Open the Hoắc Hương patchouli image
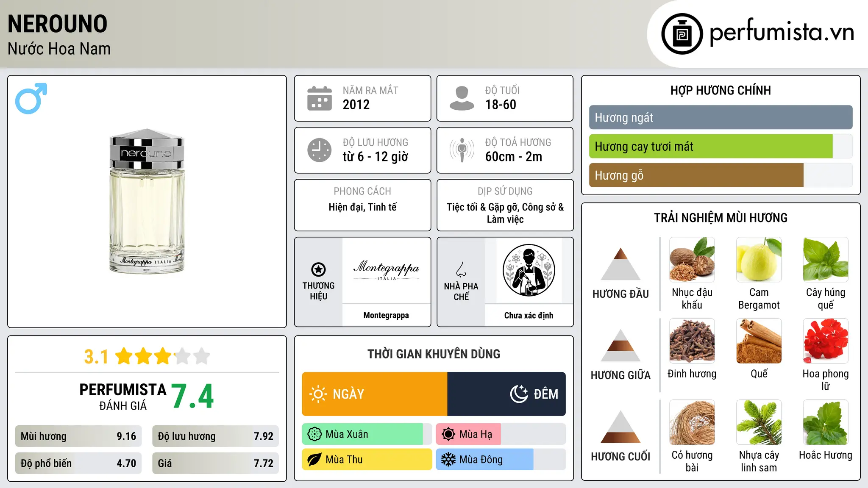The image size is (868, 488). [826, 422]
